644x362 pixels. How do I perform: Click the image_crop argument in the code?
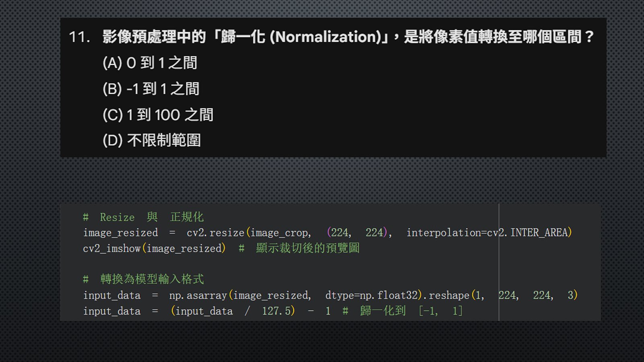click(280, 233)
